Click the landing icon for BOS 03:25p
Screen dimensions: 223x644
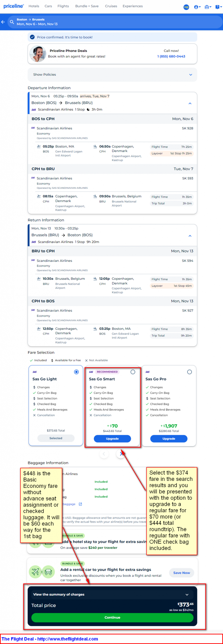click(95, 329)
